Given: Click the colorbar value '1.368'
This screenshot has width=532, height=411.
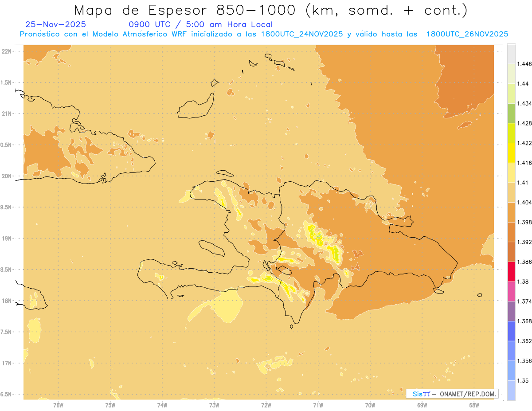Looking at the screenshot, I should pyautogui.click(x=525, y=321).
